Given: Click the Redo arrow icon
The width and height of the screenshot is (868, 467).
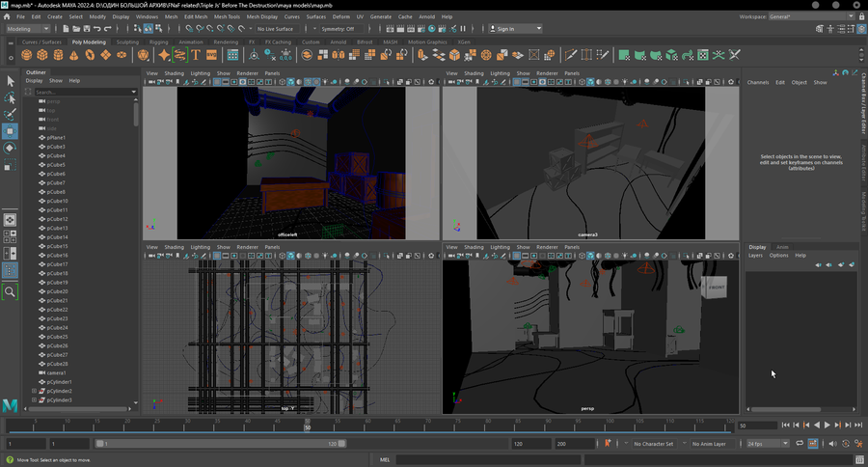Looking at the screenshot, I should (107, 29).
